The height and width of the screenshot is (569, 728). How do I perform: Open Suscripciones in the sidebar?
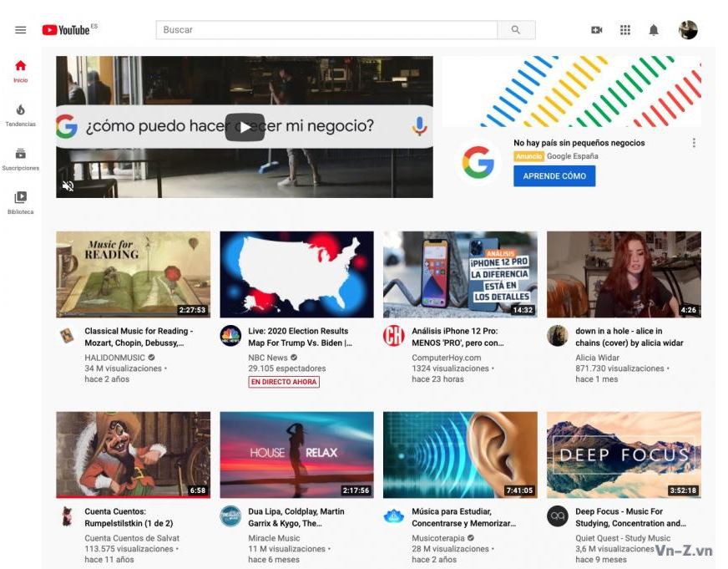[20, 160]
